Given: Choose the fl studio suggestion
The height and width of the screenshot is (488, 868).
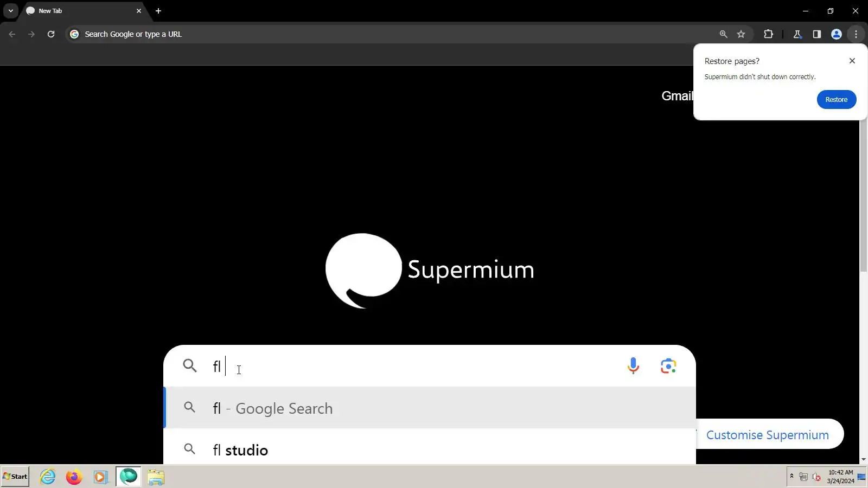Looking at the screenshot, I should tap(430, 450).
